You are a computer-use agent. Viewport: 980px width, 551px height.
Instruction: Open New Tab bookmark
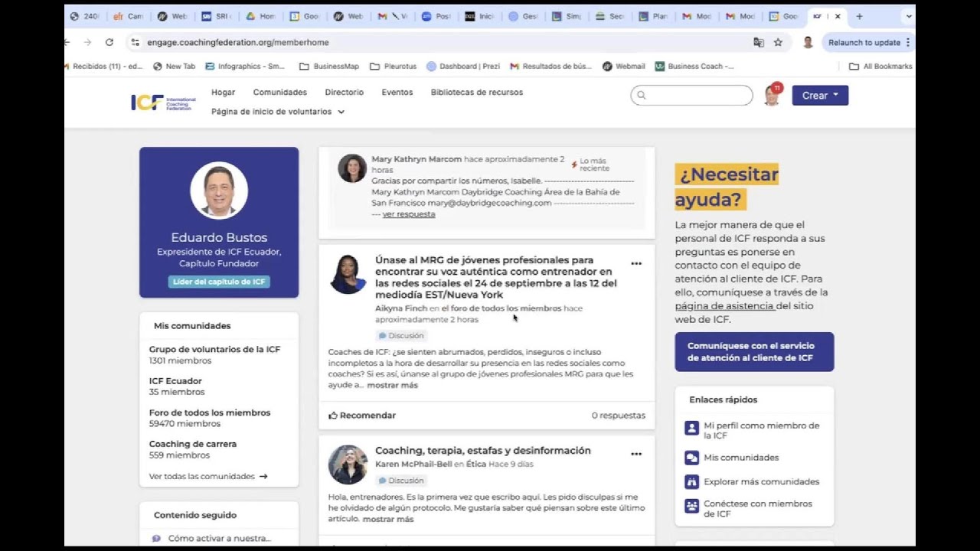pyautogui.click(x=175, y=67)
